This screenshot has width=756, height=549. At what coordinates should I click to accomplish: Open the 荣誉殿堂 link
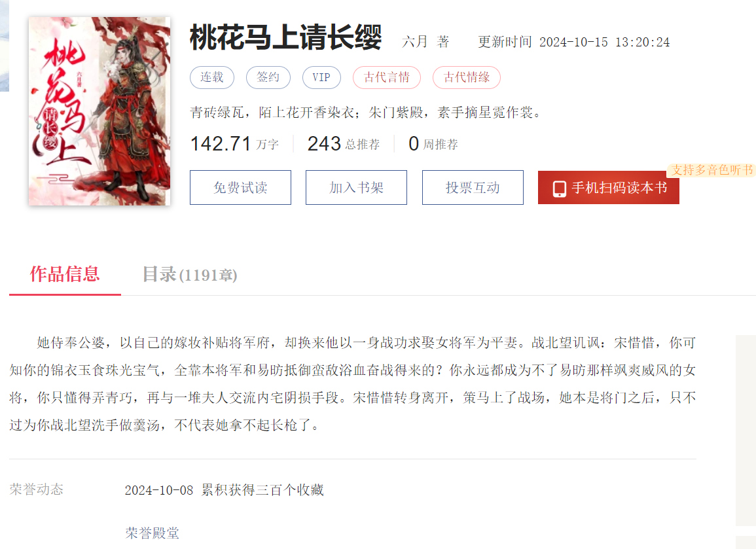(x=153, y=533)
